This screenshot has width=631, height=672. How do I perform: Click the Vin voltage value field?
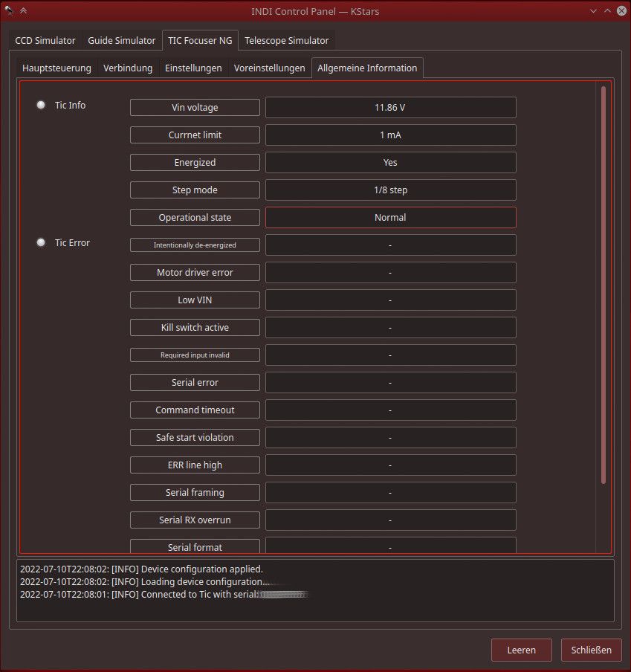point(390,108)
